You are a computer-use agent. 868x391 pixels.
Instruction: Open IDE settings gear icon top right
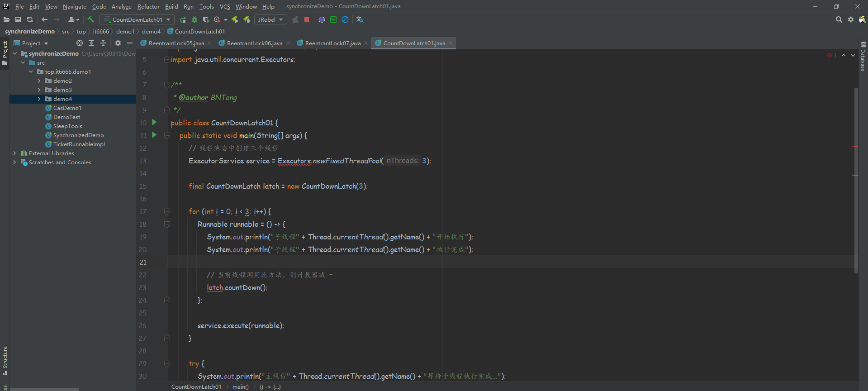coord(851,19)
